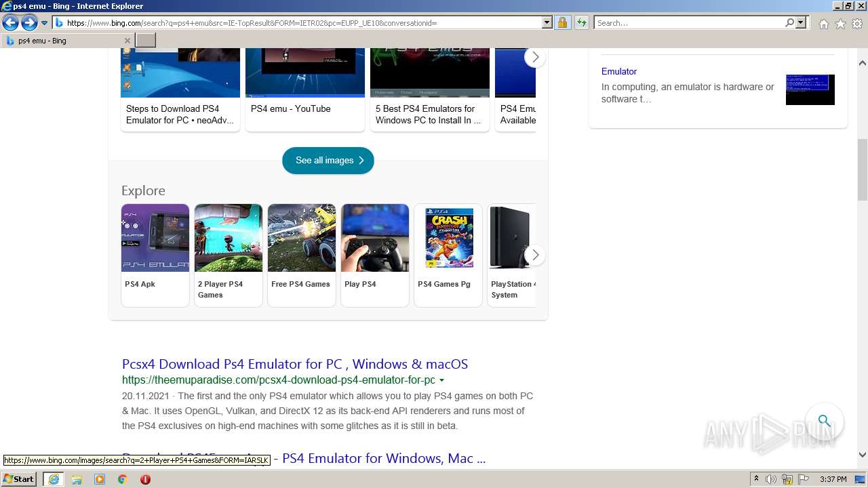Screen dimensions: 868x488
Task: Click the Emulator blue-screen thumbnail
Action: click(x=810, y=89)
